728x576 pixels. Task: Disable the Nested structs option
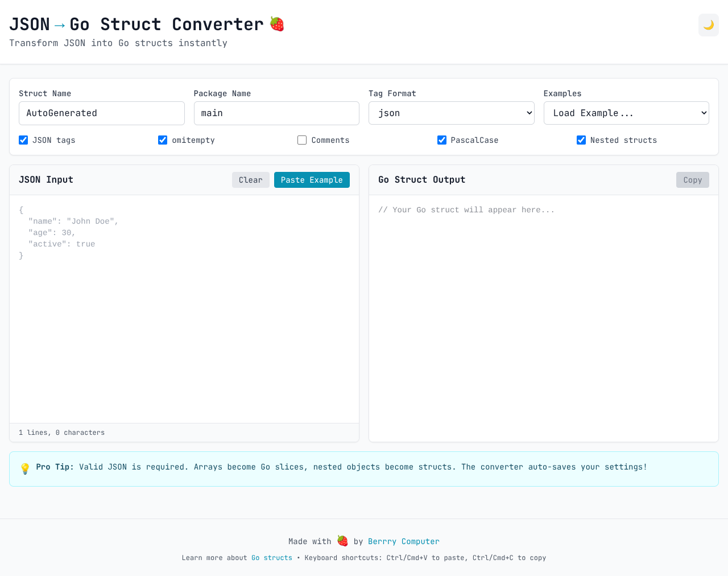coord(581,140)
